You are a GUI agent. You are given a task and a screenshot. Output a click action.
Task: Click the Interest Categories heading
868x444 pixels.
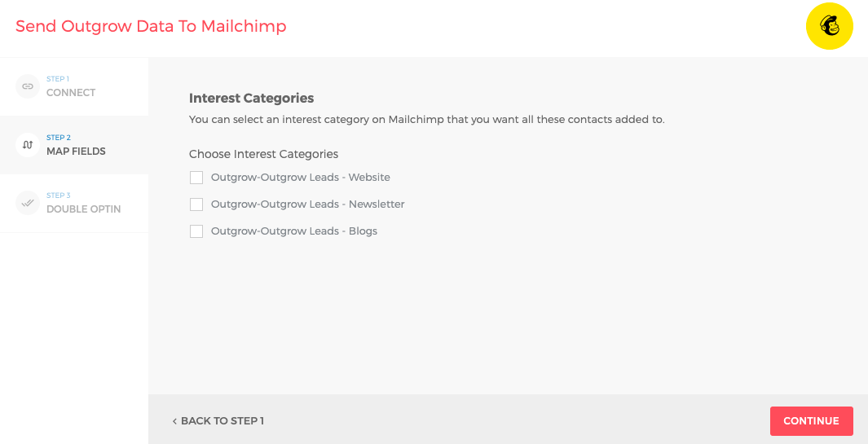click(x=251, y=99)
